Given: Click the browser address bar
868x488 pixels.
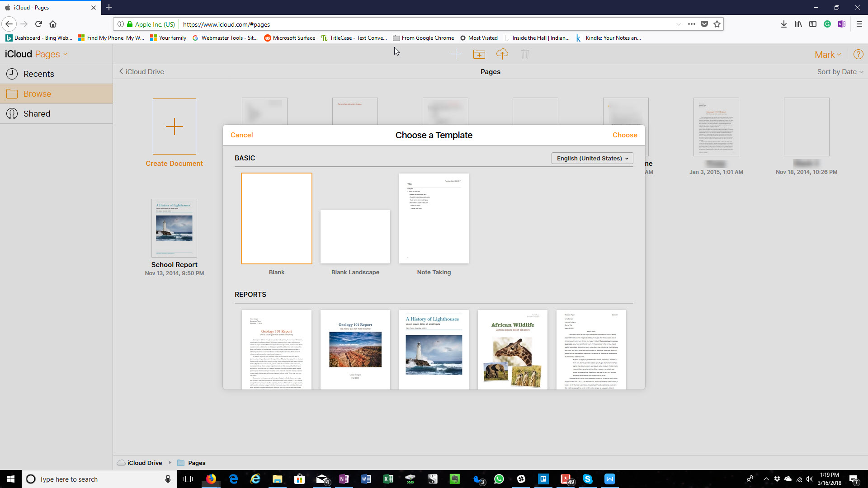Looking at the screenshot, I should click(x=362, y=24).
